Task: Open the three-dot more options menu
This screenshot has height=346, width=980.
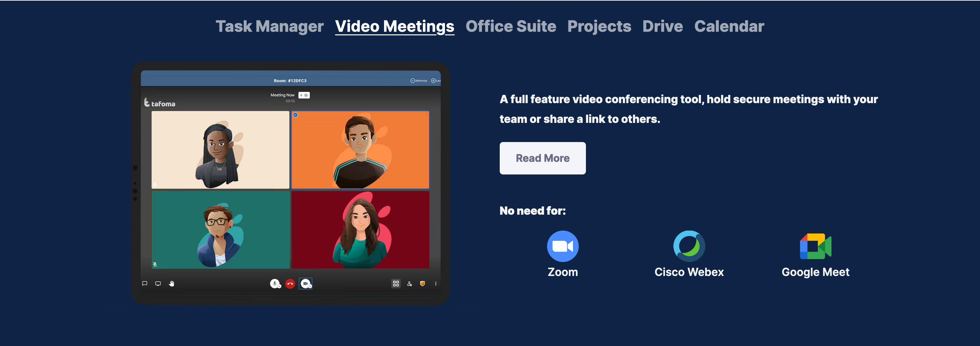Action: (x=435, y=283)
